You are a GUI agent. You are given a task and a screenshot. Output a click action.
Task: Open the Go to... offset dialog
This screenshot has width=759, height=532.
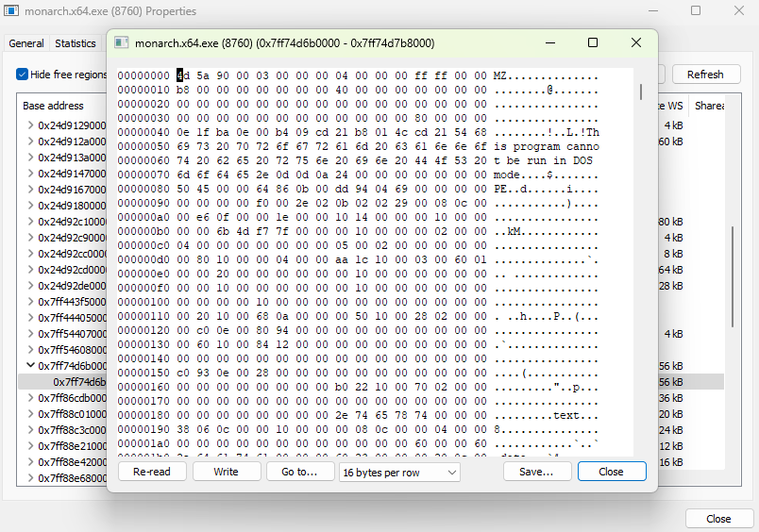coord(298,472)
